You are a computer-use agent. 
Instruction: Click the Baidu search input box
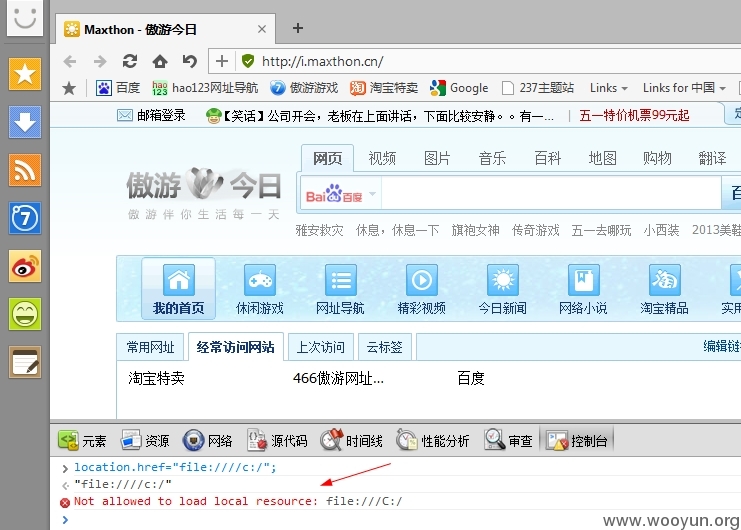551,194
